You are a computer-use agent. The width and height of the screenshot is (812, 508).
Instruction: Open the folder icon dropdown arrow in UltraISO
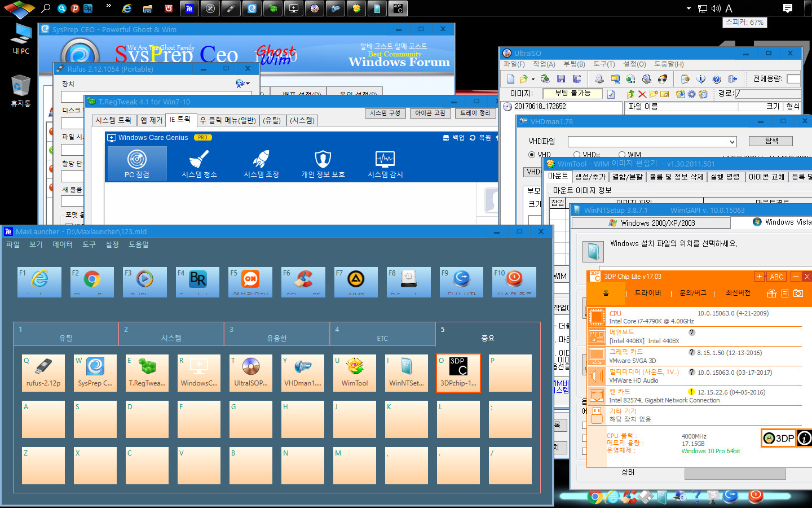click(533, 79)
